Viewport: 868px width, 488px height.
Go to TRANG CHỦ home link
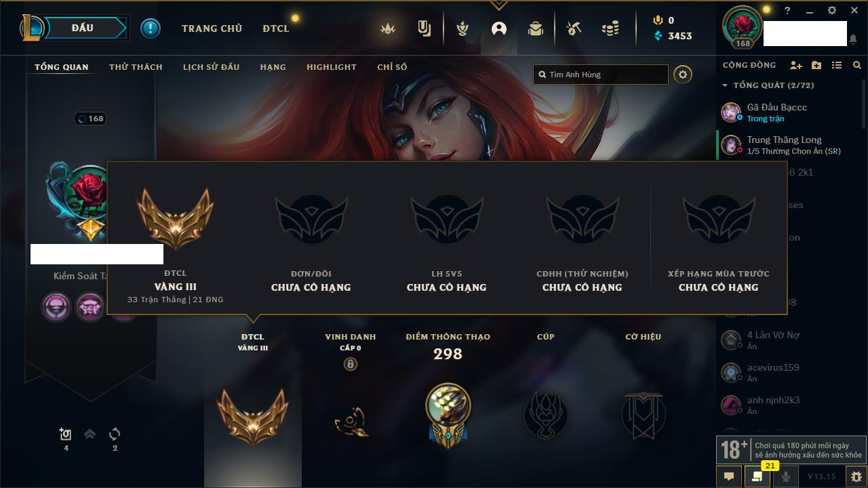212,28
